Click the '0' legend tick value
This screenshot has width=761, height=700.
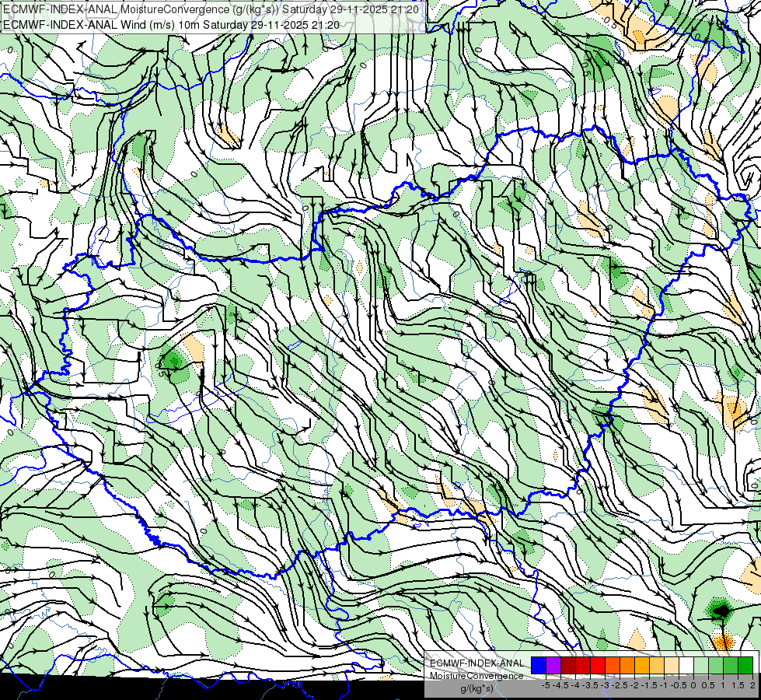tap(693, 685)
